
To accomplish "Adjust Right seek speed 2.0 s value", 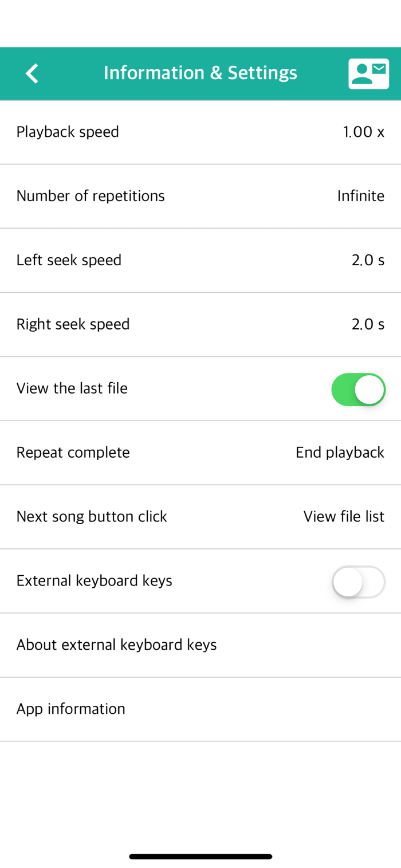I will (x=368, y=324).
